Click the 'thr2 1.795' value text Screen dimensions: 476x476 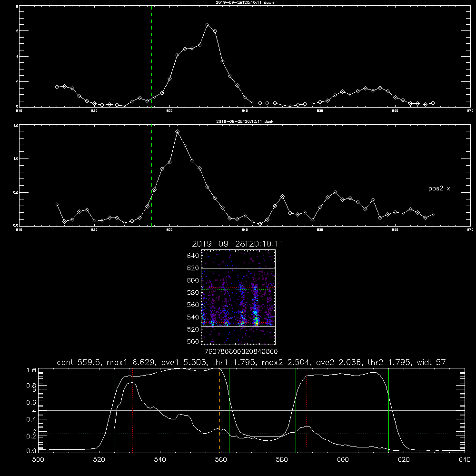coord(389,362)
